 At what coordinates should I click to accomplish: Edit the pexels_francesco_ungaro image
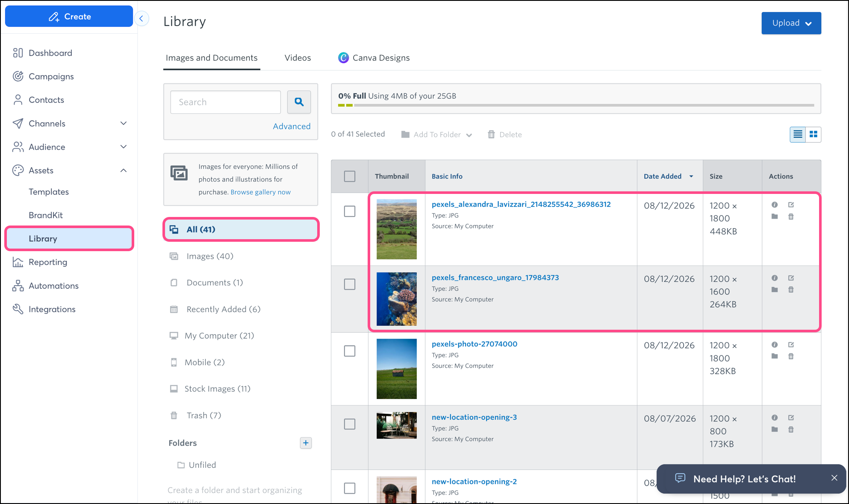tap(791, 278)
